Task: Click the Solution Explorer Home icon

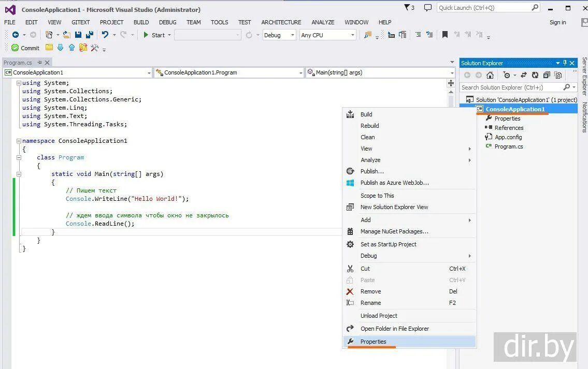Action: coord(490,75)
